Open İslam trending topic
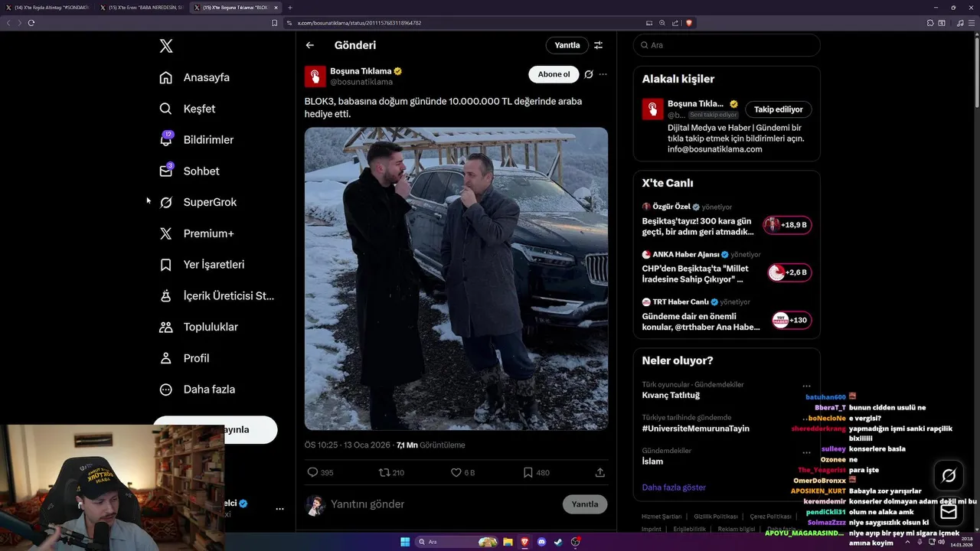The width and height of the screenshot is (980, 551). 652,461
